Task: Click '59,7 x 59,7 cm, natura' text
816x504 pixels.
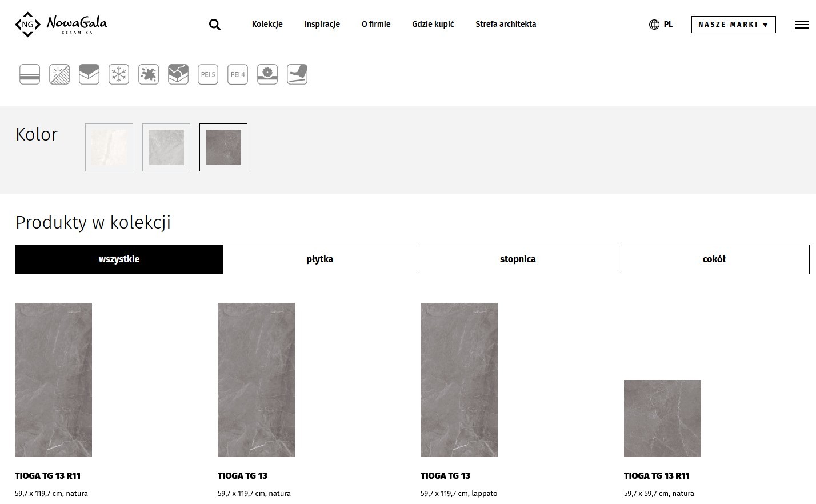Action: (659, 494)
